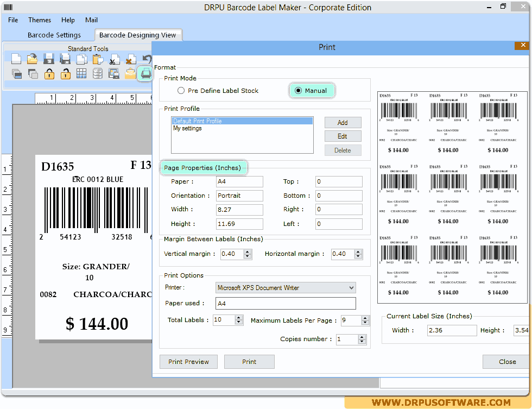Screen dimensions: 532x409
Task: Switch to Barcode Settings tab
Action: point(54,35)
